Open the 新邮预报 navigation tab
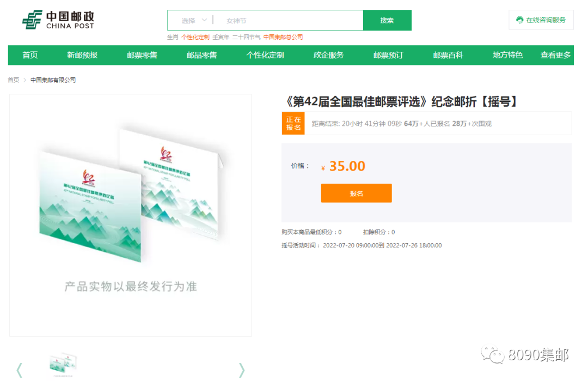 [82, 55]
